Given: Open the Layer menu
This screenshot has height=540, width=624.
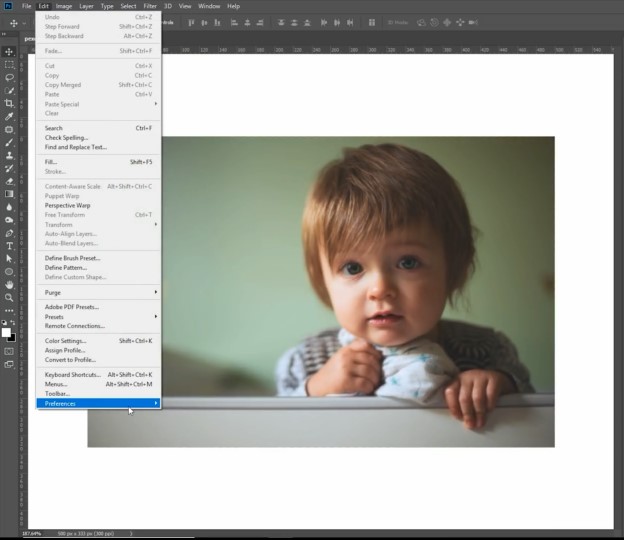Looking at the screenshot, I should pos(86,6).
